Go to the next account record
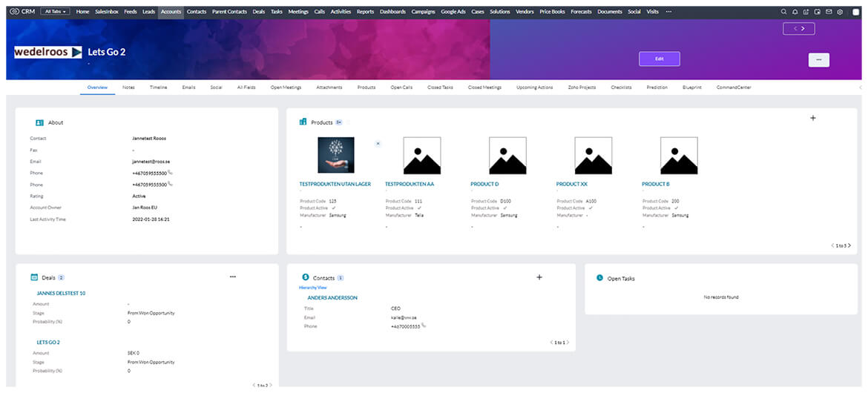Viewport: 868px width, 393px height. 806,29
